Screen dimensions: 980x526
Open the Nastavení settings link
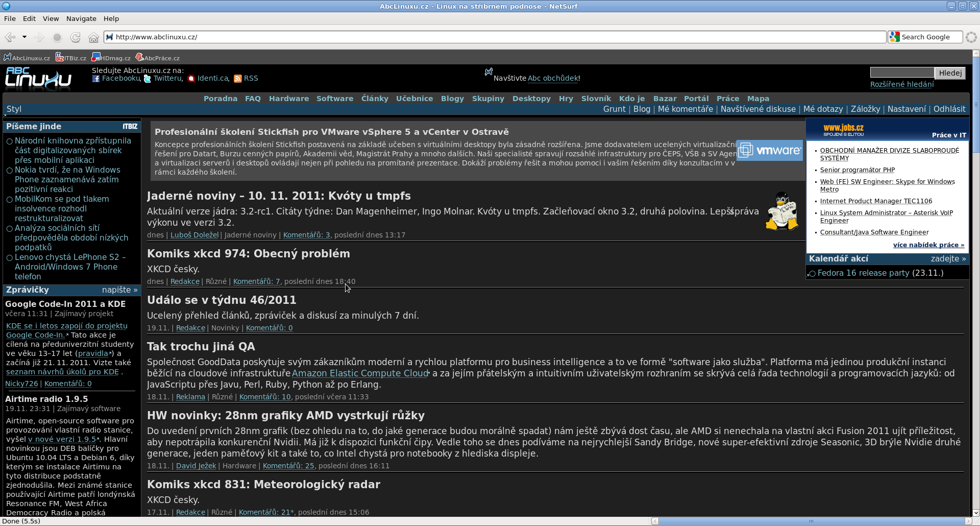click(906, 109)
